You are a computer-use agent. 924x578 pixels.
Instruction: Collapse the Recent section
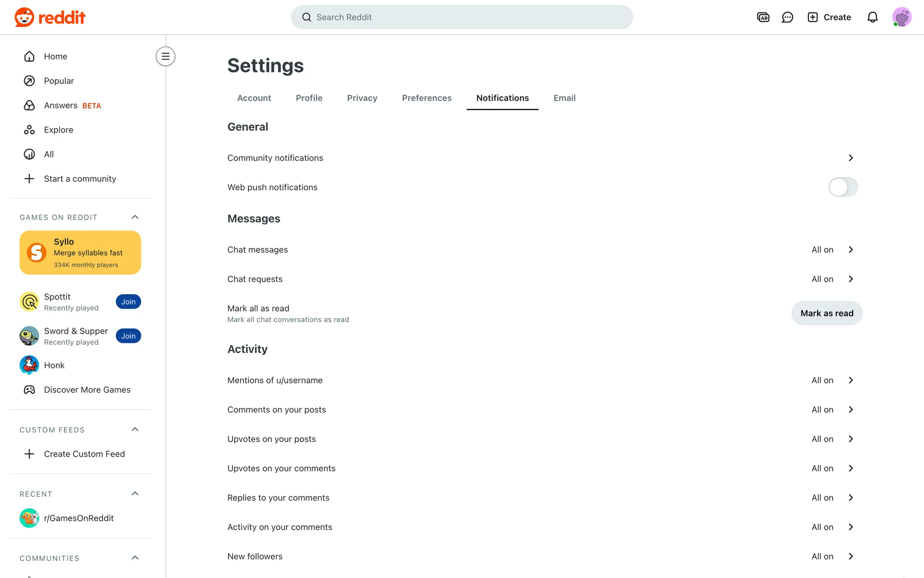click(135, 494)
